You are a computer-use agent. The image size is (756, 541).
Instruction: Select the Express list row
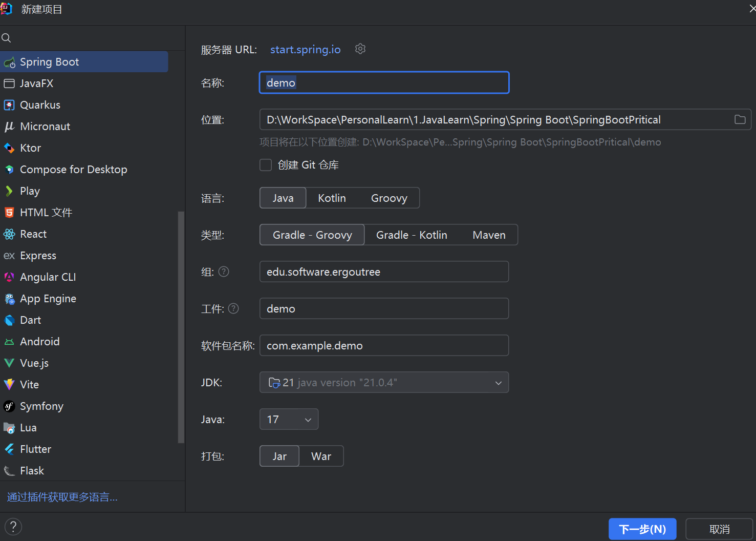pos(84,256)
